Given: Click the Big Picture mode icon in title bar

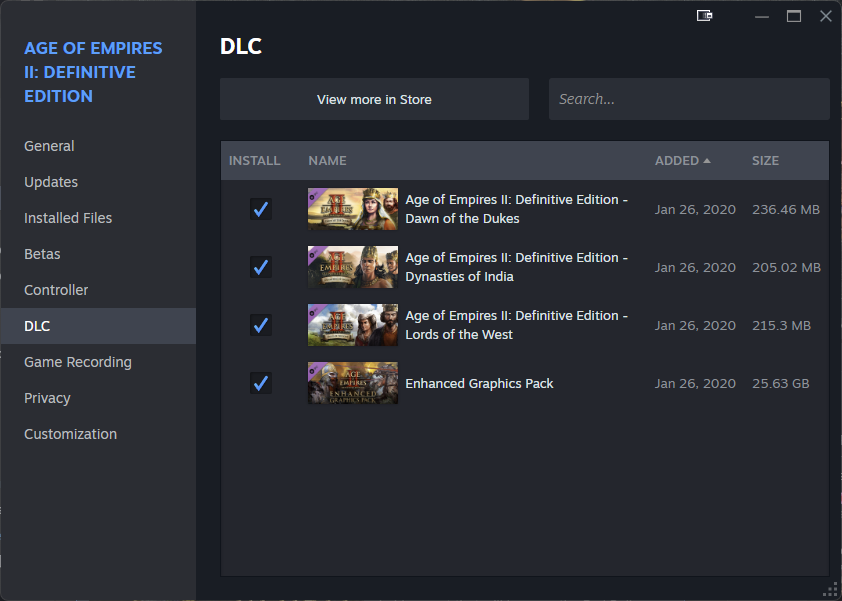Looking at the screenshot, I should (705, 16).
